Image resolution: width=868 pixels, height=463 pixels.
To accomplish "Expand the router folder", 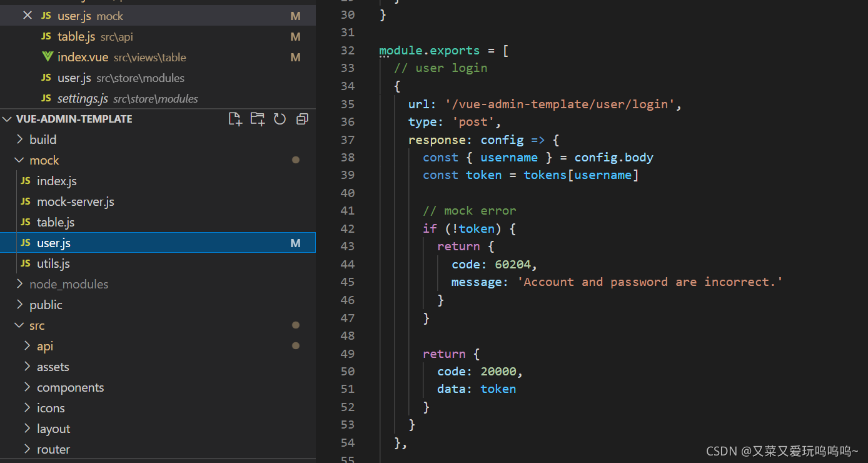I will click(27, 449).
